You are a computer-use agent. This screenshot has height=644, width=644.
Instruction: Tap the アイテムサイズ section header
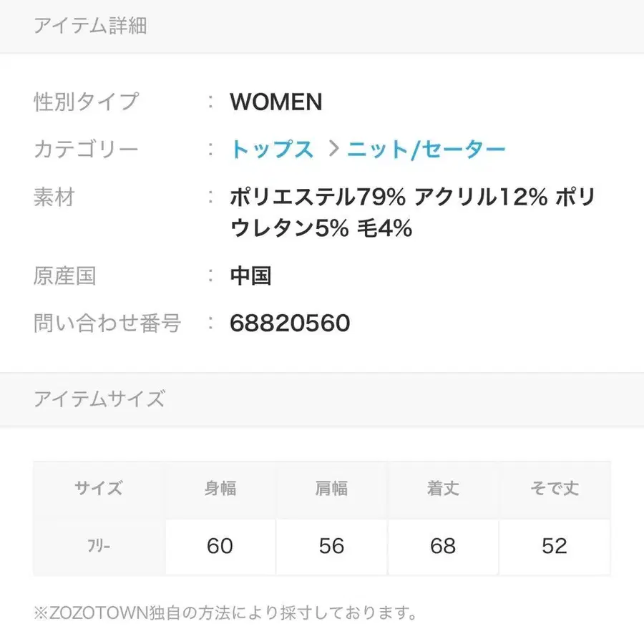pos(99,399)
